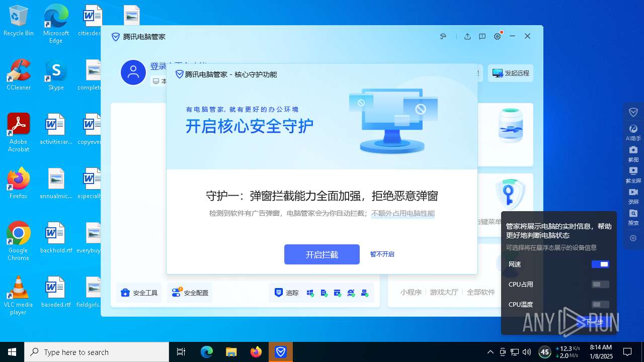Click the fan cleanup jar card

point(510,126)
